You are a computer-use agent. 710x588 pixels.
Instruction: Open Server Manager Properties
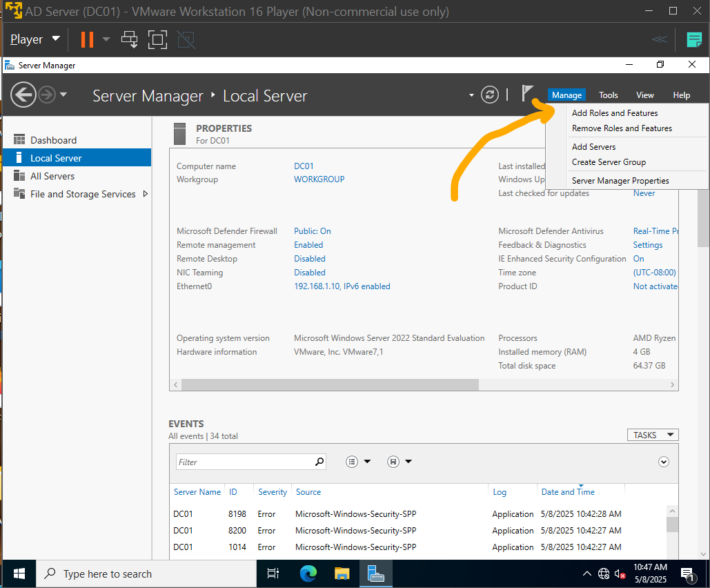620,181
